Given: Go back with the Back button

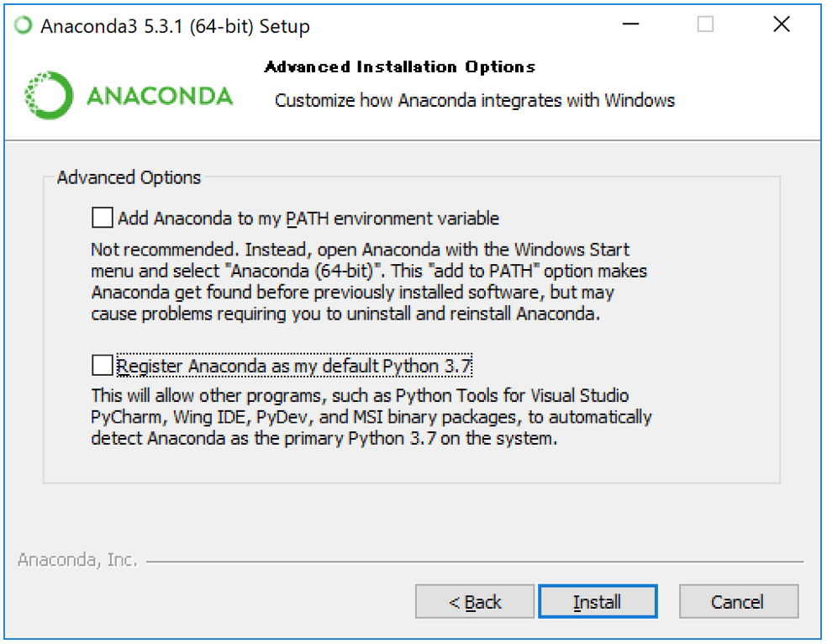Looking at the screenshot, I should (x=475, y=602).
